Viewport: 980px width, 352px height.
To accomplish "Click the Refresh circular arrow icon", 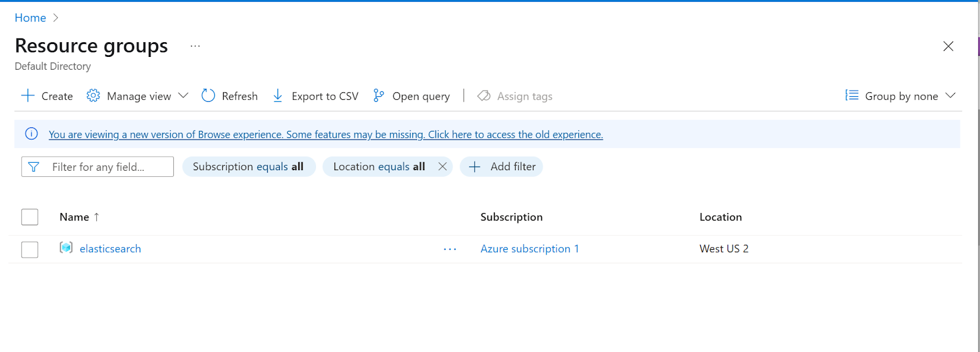I will click(208, 95).
